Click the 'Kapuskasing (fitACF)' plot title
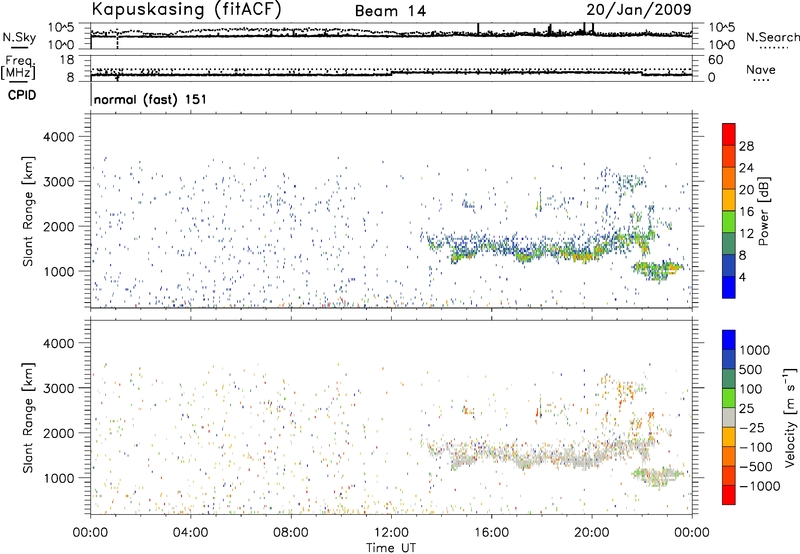800x554 pixels. [x=186, y=9]
